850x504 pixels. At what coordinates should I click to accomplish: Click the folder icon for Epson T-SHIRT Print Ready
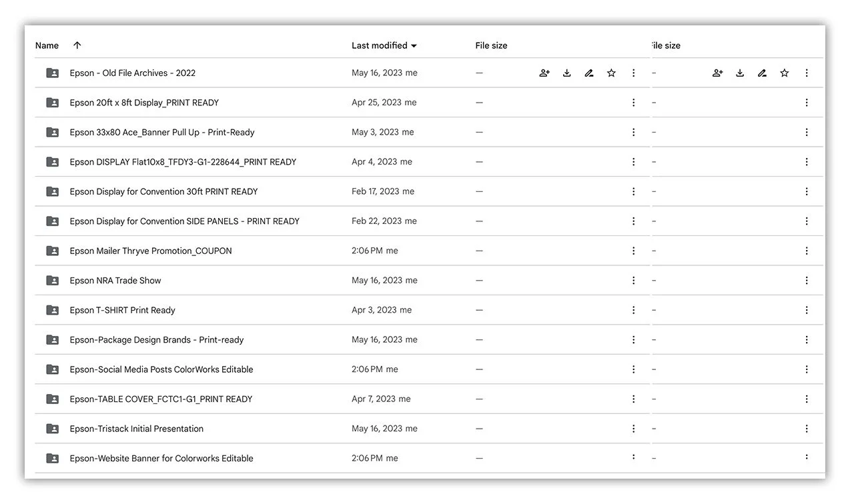(x=52, y=310)
